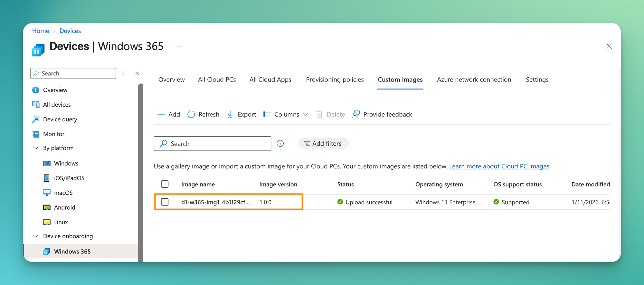The image size is (644, 285).
Task: Select All devices in the sidebar
Action: 57,104
